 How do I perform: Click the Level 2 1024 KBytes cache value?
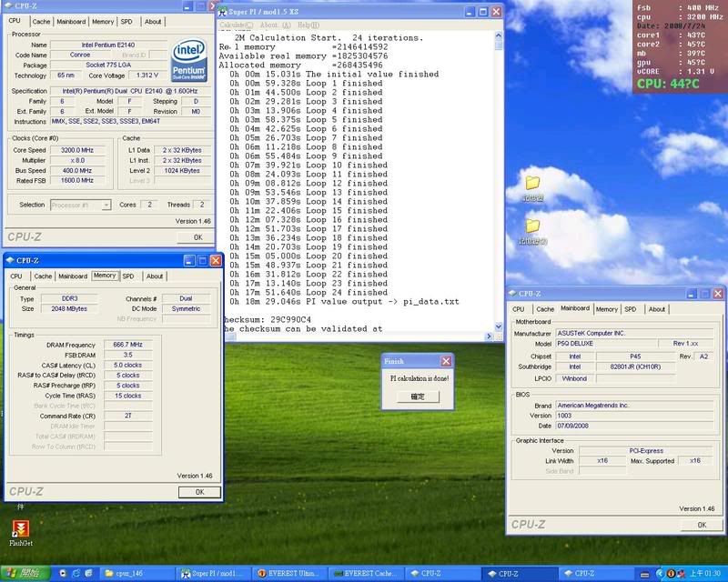181,171
